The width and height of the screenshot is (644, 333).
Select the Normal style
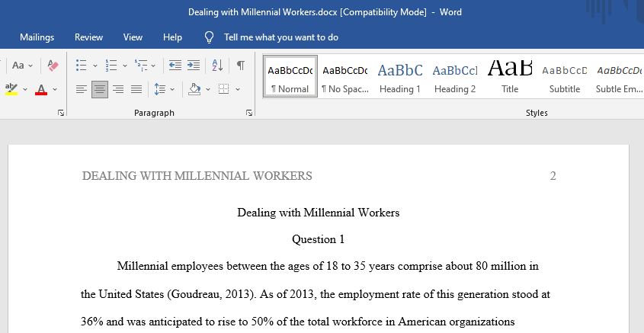[x=290, y=77]
